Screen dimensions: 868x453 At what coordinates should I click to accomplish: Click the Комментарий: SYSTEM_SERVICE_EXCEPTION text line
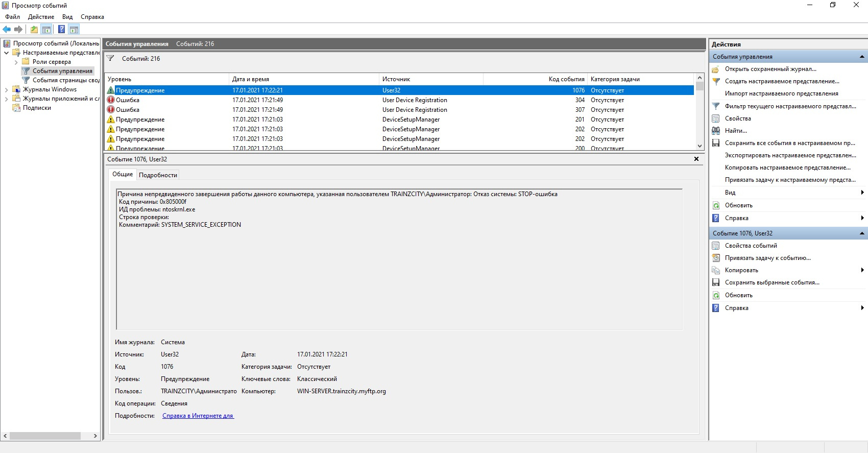180,225
